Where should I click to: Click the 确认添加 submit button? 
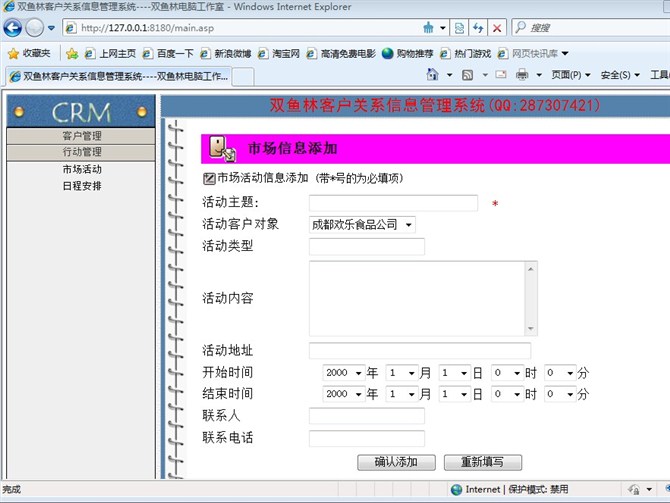(x=396, y=462)
